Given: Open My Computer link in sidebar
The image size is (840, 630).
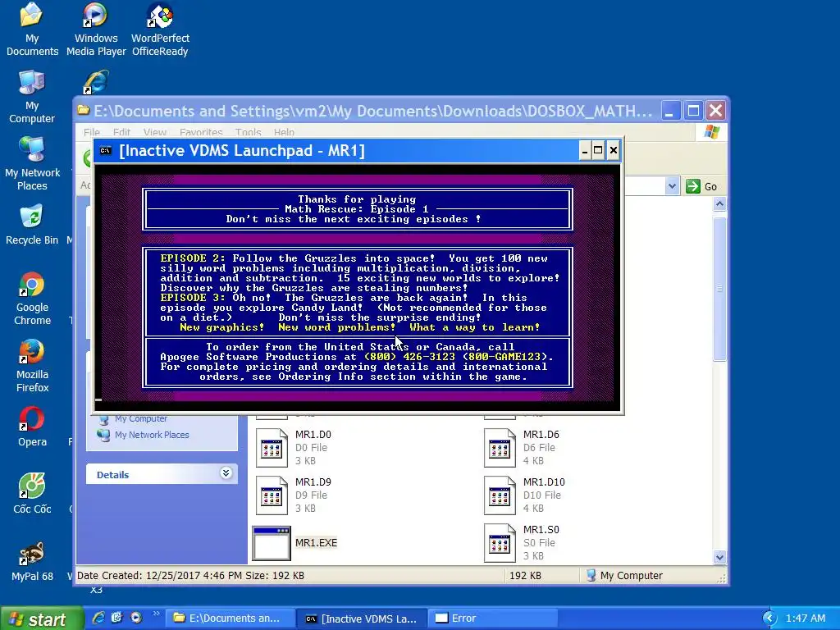Looking at the screenshot, I should tap(141, 418).
